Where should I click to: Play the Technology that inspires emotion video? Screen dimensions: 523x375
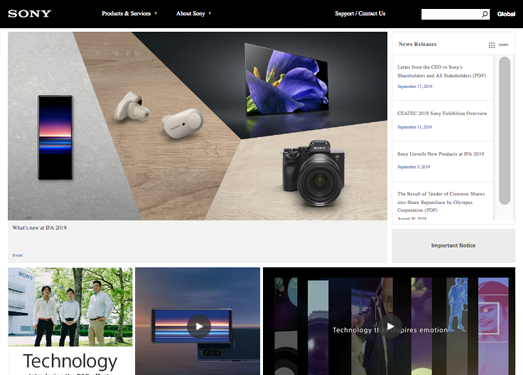click(390, 326)
